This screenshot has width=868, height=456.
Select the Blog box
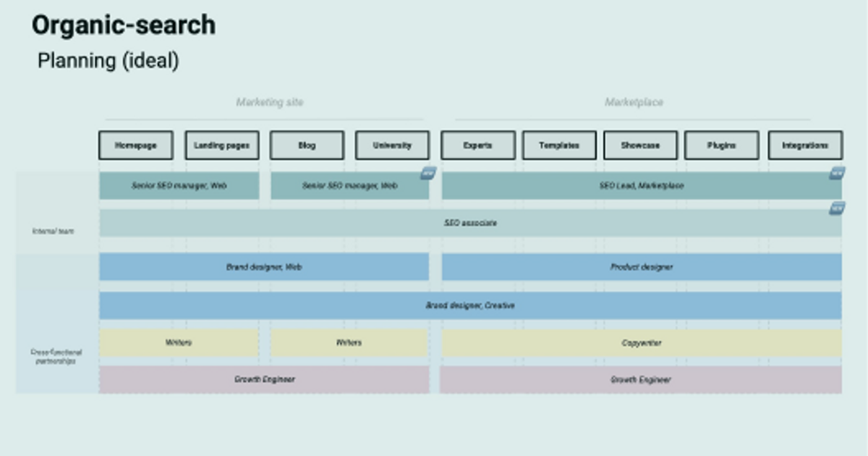307,145
